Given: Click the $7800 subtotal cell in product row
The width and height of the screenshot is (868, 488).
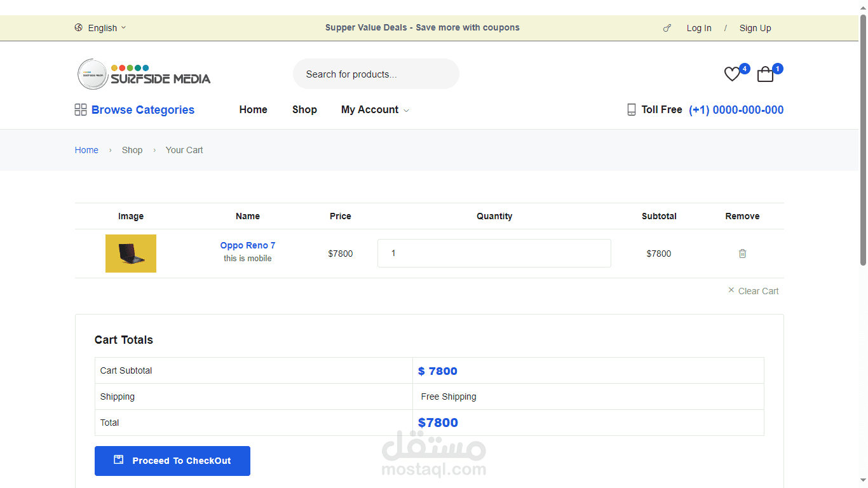Looking at the screenshot, I should point(659,254).
